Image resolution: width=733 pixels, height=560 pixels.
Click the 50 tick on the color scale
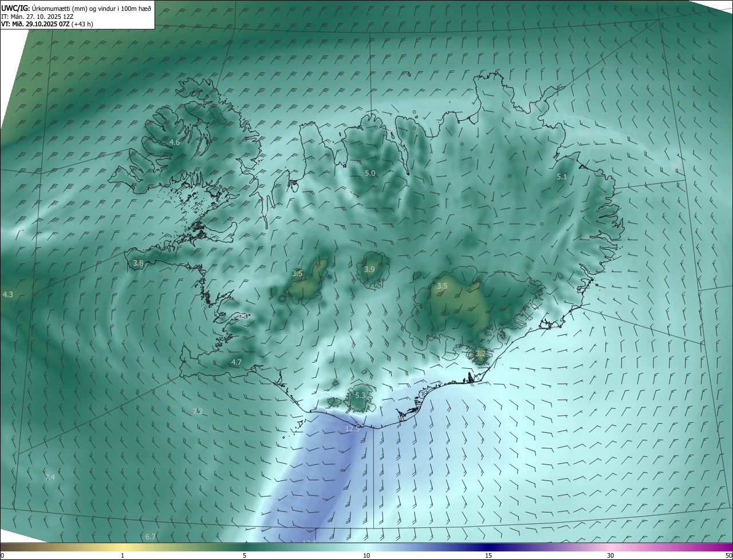click(x=728, y=555)
